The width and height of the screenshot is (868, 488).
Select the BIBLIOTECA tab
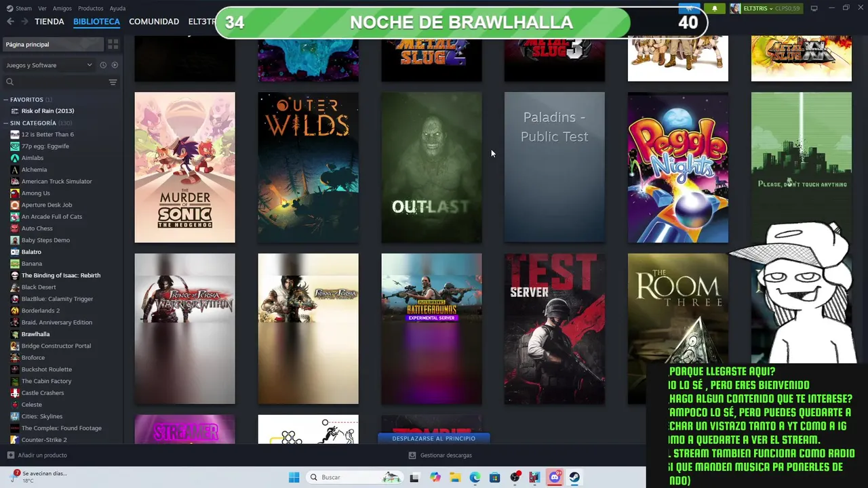coord(96,22)
